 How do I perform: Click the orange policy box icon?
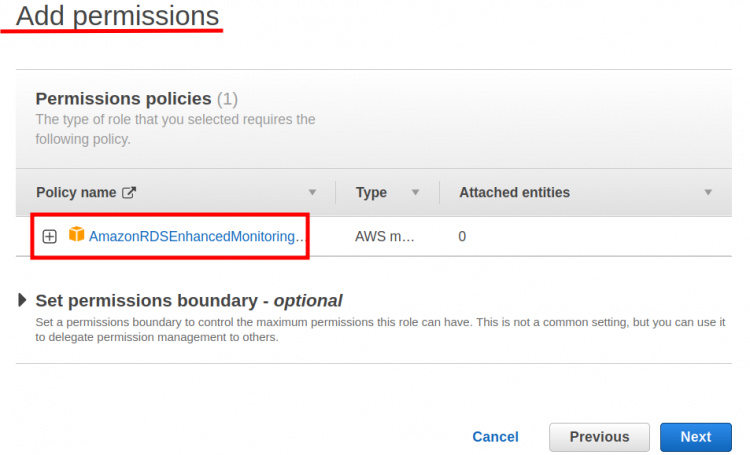(76, 236)
